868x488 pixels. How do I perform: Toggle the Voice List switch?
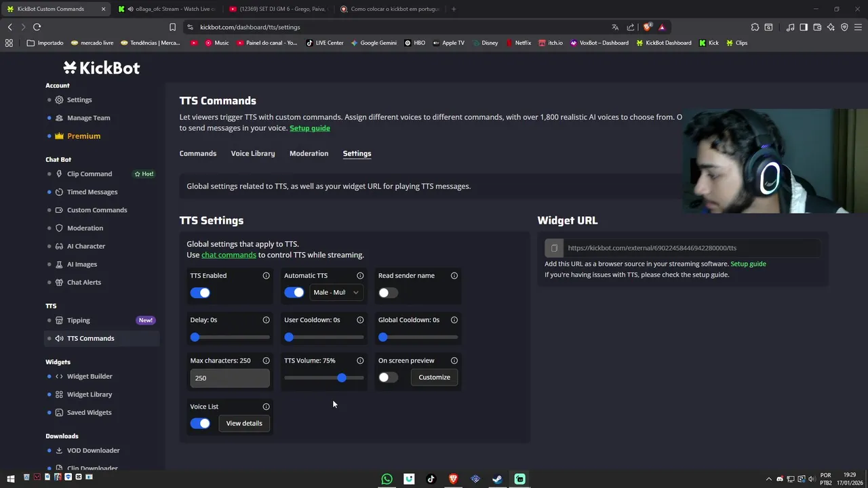click(x=200, y=424)
